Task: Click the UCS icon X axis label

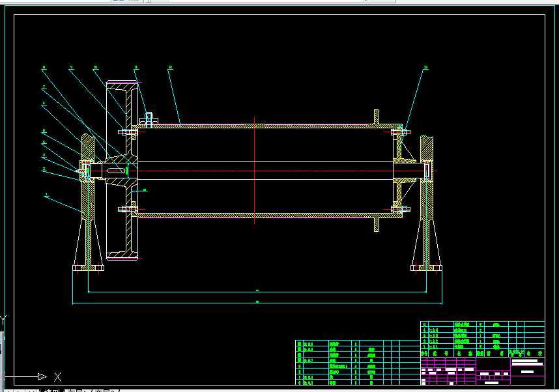Action: pyautogui.click(x=57, y=376)
